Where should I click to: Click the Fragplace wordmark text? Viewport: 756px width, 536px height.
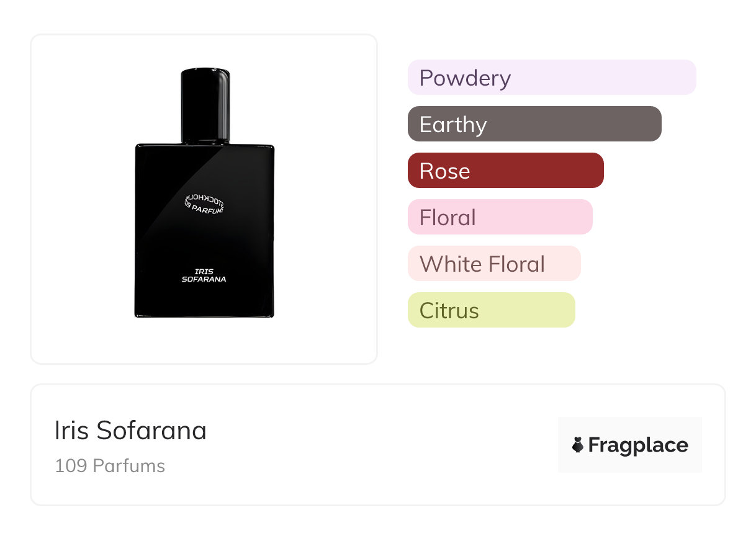pos(638,445)
